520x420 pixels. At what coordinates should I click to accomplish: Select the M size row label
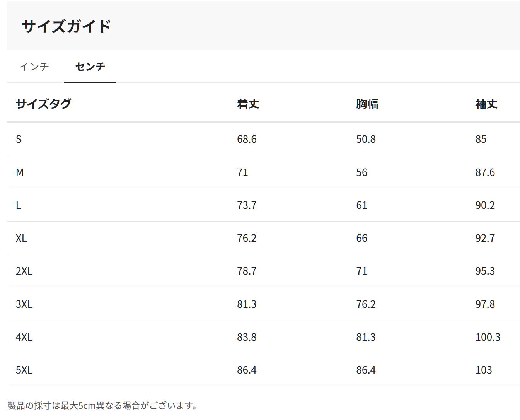[20, 172]
